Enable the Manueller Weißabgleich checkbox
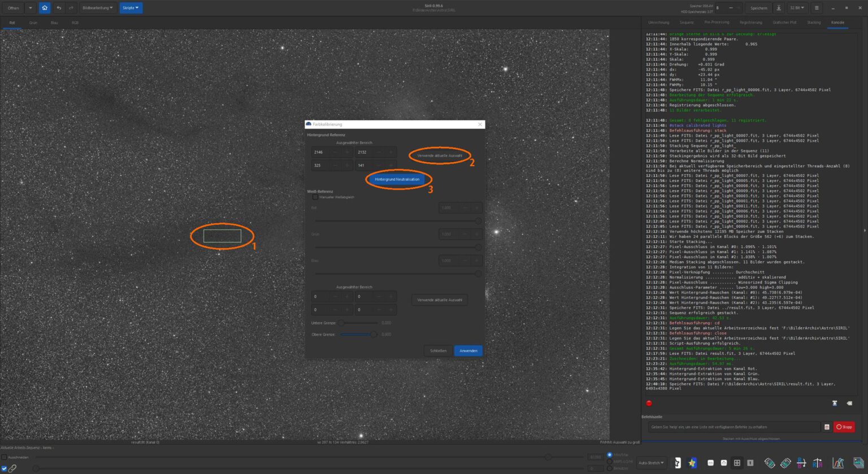The image size is (868, 474). click(315, 197)
